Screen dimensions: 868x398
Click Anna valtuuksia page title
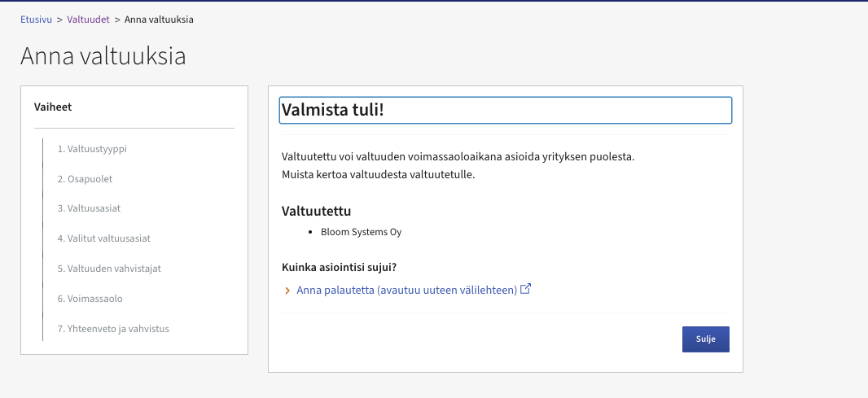pos(103,56)
